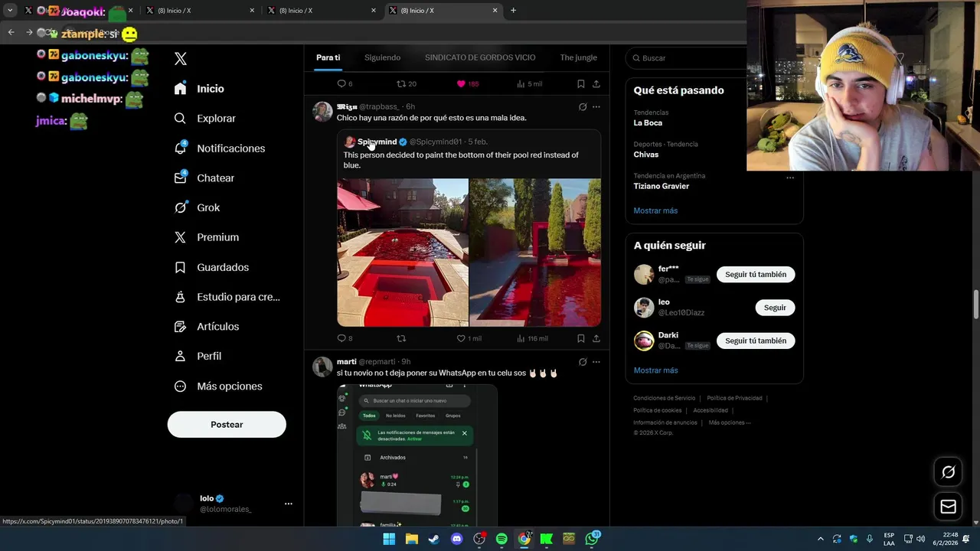The height and width of the screenshot is (551, 980).
Task: Follow back fer with Seguir tú también
Action: pyautogui.click(x=756, y=275)
